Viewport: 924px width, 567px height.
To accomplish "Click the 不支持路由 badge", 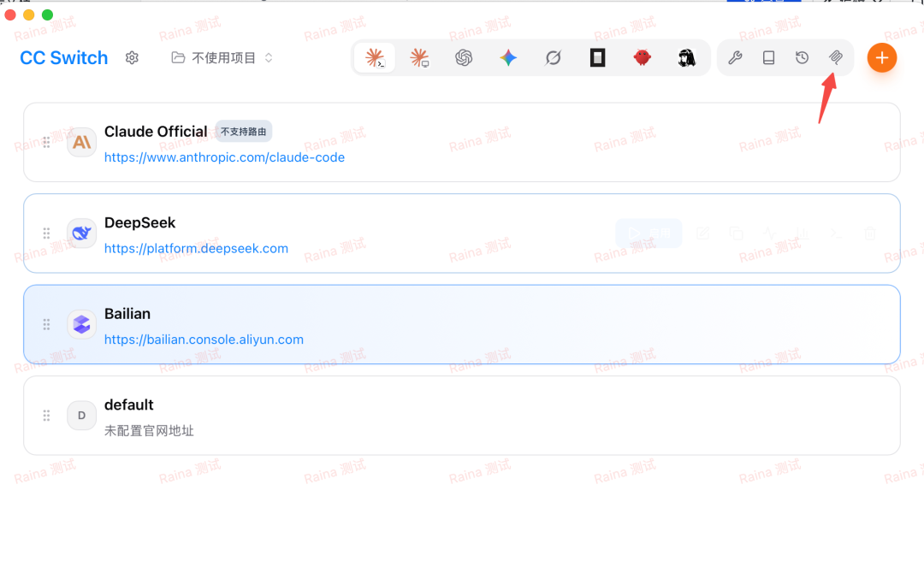I will pyautogui.click(x=243, y=132).
